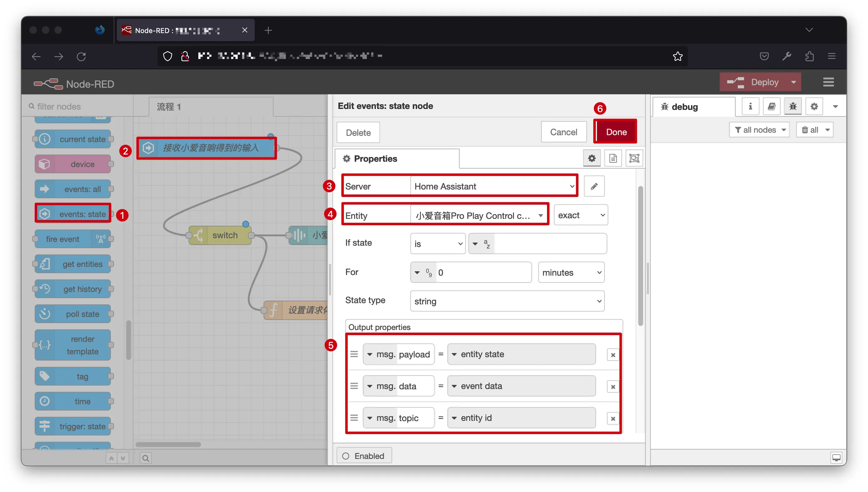The width and height of the screenshot is (868, 492).
Task: Open the all nodes debug filter
Action: click(759, 130)
